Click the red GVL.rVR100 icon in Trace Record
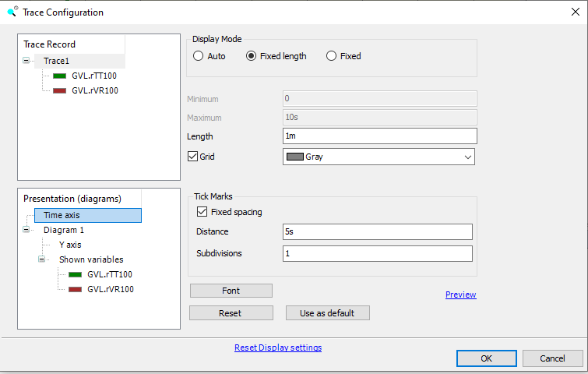Screen dimensions: 588x374 coord(59,90)
